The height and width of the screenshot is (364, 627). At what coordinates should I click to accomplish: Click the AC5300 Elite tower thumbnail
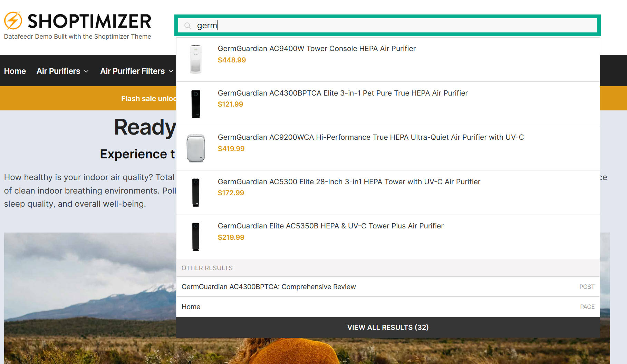point(196,193)
